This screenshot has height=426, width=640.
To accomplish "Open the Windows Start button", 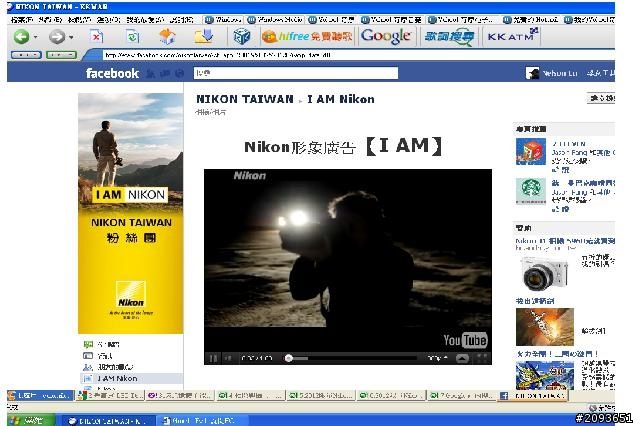I will [x=31, y=420].
